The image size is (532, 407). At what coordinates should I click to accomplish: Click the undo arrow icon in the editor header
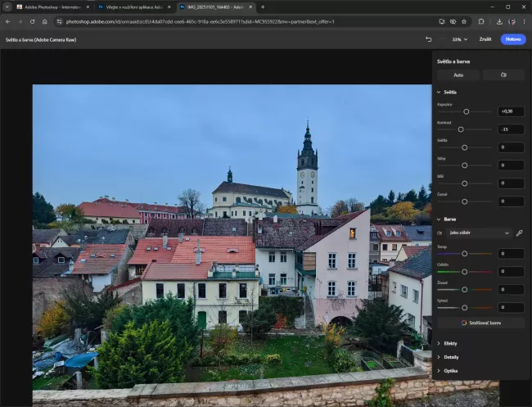429,39
